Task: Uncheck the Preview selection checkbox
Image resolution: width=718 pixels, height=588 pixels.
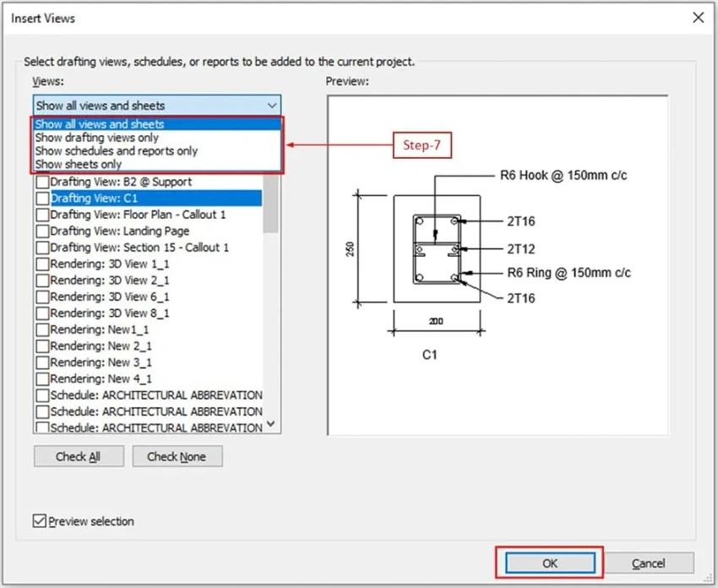Action: (40, 521)
